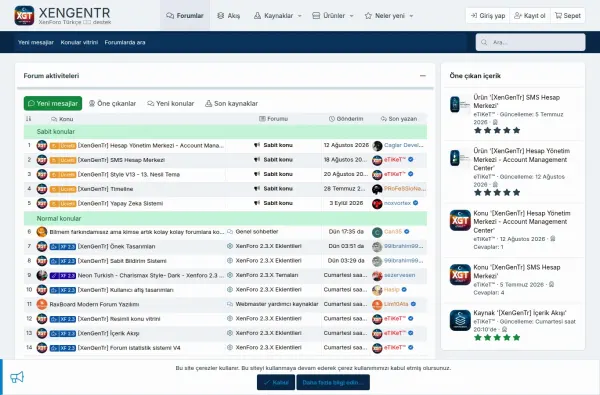Expand the Kaynaklar dropdown arrow

pos(300,16)
